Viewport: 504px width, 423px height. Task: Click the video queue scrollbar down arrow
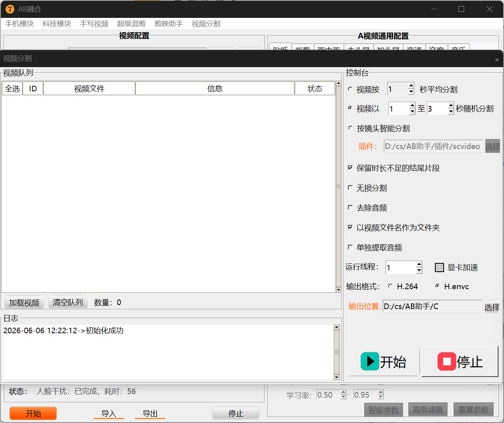[338, 290]
